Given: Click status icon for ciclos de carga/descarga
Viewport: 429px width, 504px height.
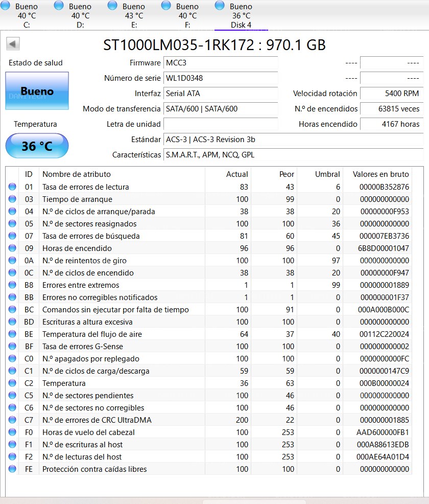Looking at the screenshot, I should tap(12, 371).
